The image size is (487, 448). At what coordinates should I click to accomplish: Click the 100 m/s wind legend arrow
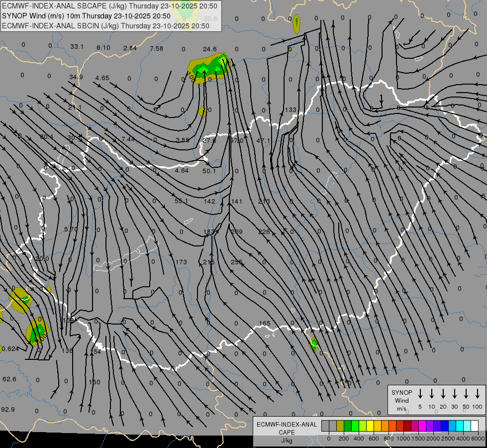pos(478,394)
